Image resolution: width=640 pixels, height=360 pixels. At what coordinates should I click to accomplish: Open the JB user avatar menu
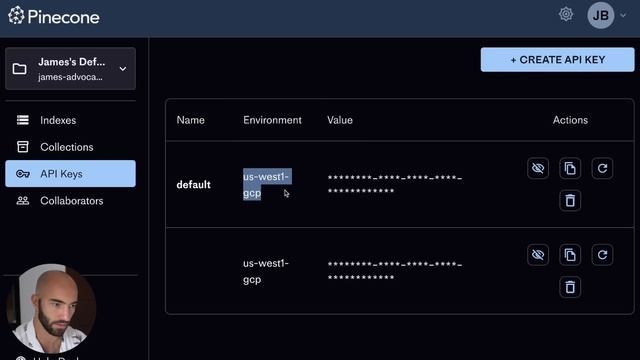tap(600, 16)
